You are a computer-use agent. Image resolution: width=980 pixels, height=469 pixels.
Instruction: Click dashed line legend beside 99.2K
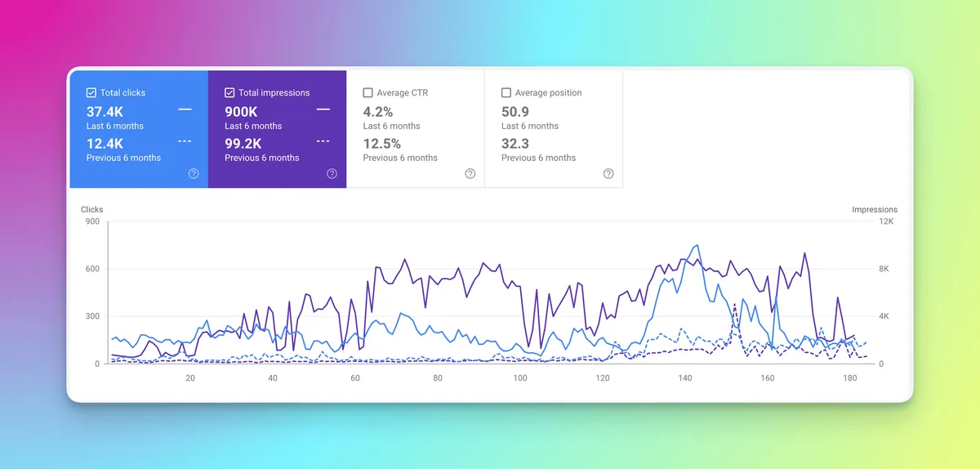[323, 141]
